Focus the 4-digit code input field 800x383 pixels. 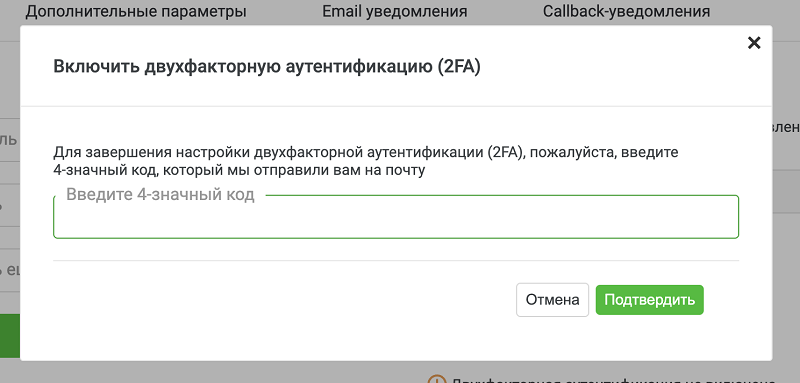[396, 217]
